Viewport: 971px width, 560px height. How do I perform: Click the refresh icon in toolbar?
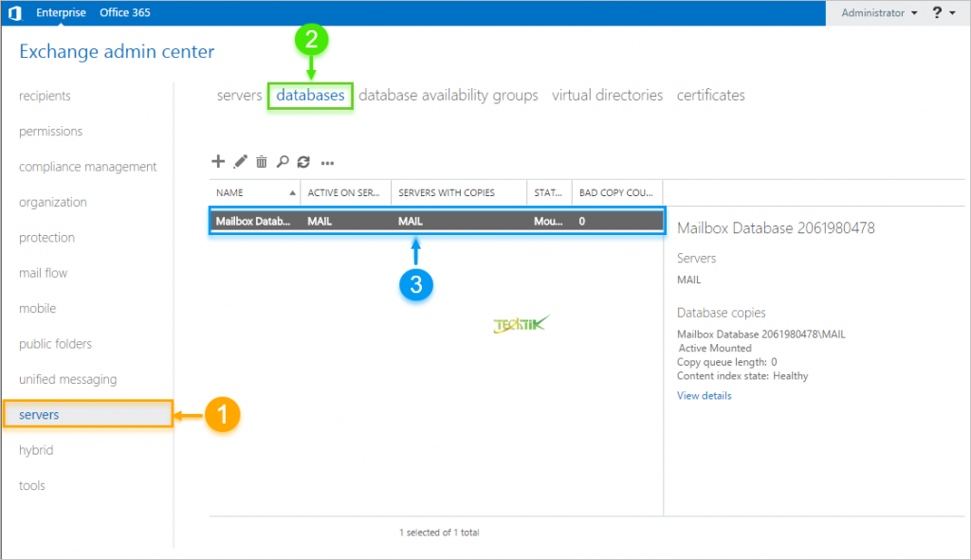[x=303, y=162]
